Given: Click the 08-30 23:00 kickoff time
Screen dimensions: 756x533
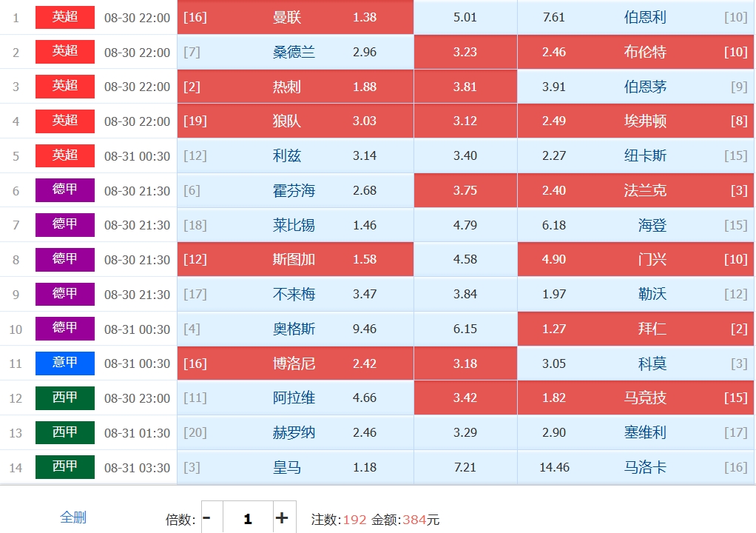Looking at the screenshot, I should coord(138,398).
